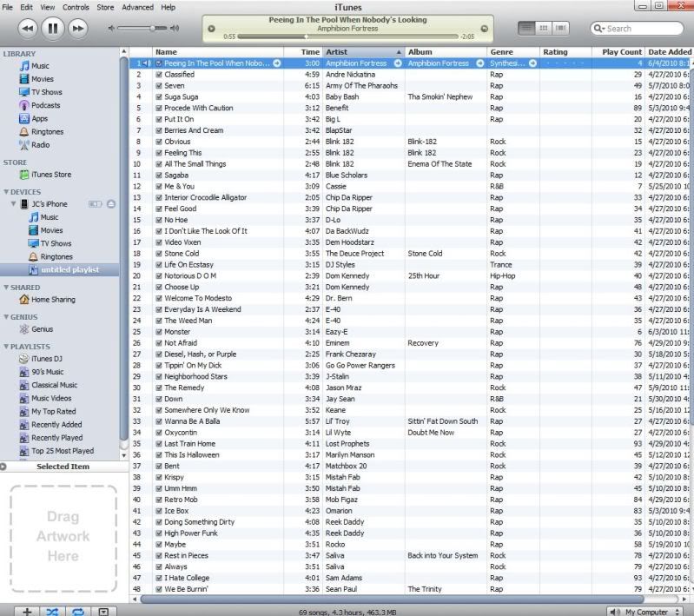Create a new playlist with plus button
Image resolution: width=694 pixels, height=616 pixels.
27,612
